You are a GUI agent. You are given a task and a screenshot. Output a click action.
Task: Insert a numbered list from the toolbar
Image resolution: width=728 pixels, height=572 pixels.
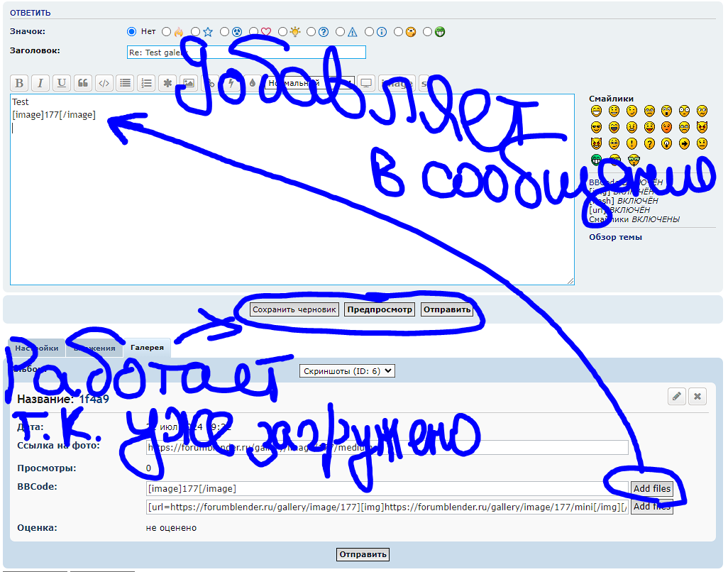point(146,83)
